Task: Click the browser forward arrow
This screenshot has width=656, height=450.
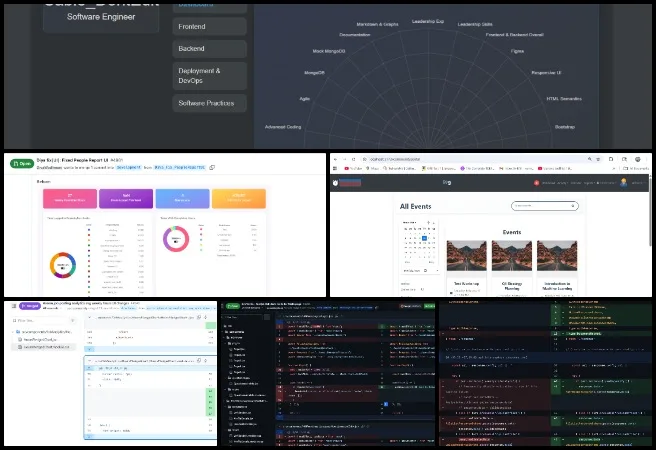Action: [x=344, y=159]
